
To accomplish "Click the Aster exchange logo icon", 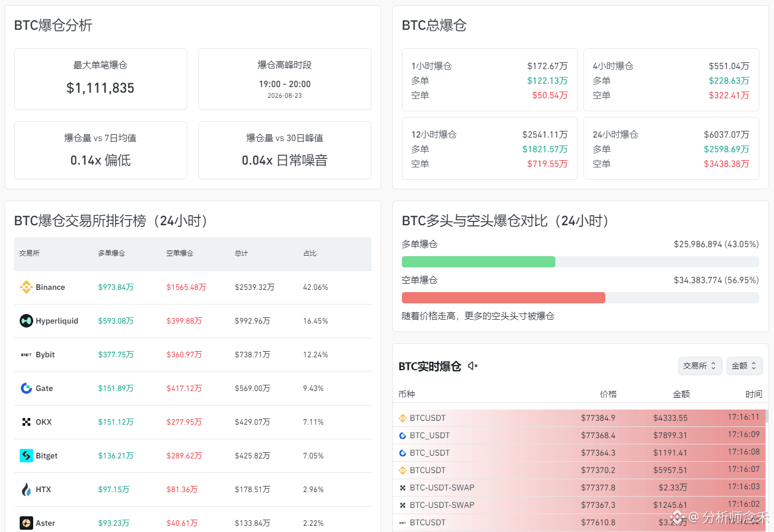I will click(x=26, y=523).
